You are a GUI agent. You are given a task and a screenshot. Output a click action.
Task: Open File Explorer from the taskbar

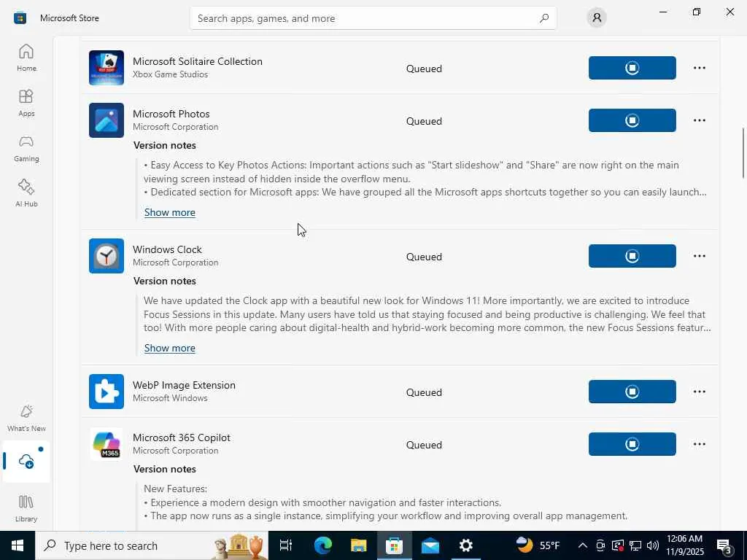coord(358,545)
